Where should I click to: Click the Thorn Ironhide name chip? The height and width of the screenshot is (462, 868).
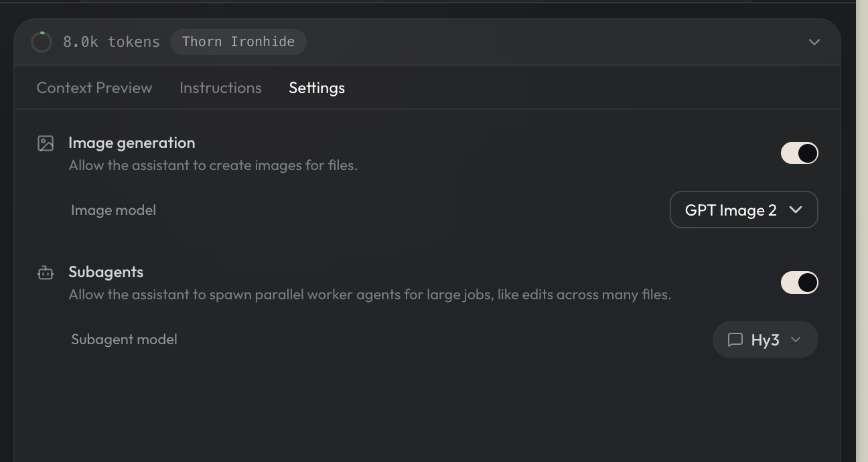pyautogui.click(x=238, y=42)
